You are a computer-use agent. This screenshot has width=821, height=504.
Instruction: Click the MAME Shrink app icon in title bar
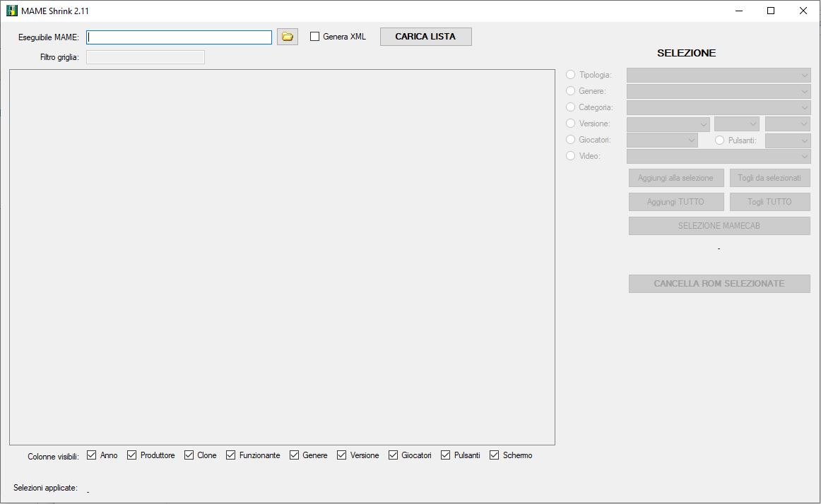11,11
